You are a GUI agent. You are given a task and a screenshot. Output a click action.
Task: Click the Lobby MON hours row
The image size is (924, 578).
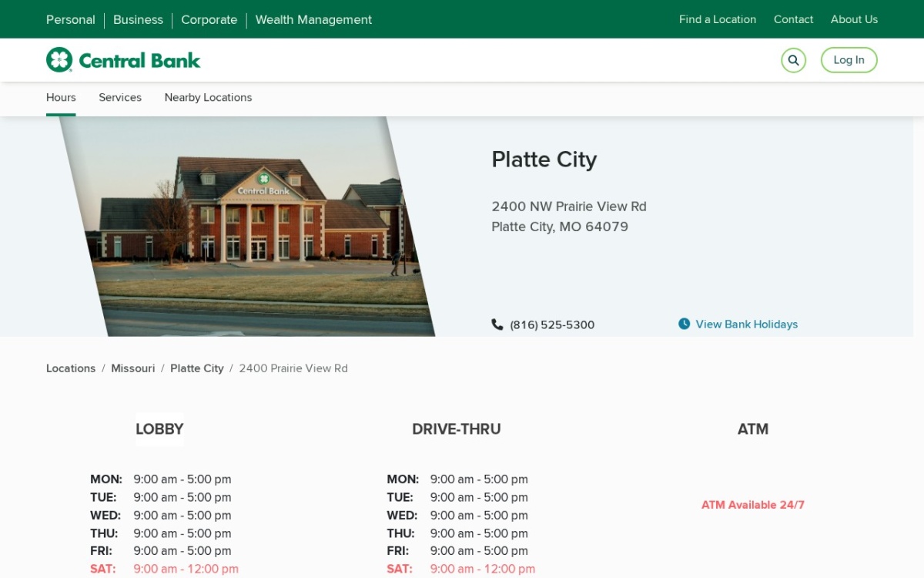tap(161, 479)
